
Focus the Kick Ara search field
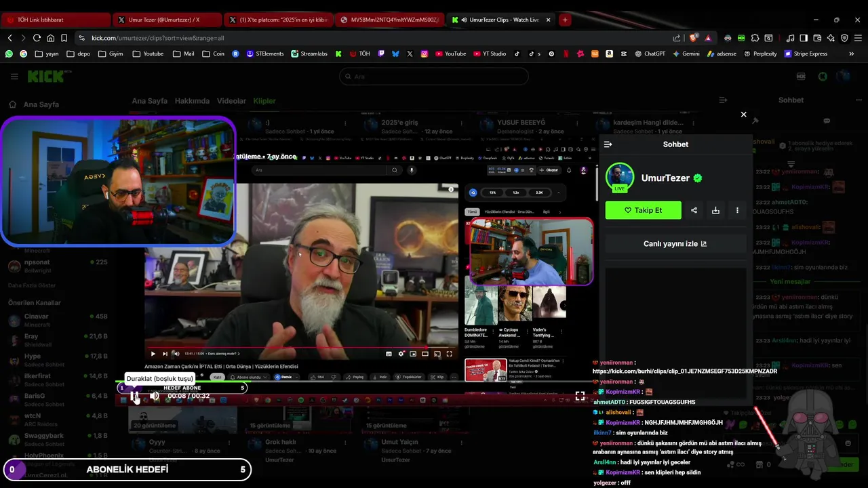(x=433, y=76)
